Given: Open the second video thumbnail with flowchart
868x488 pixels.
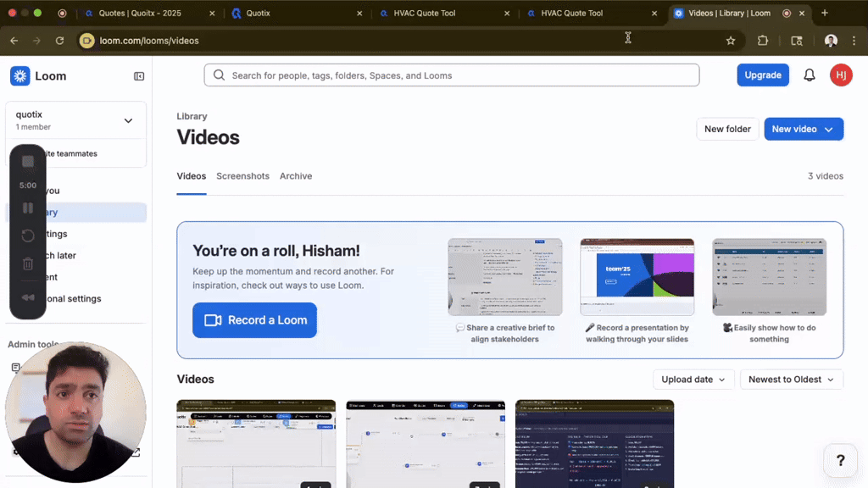Looking at the screenshot, I should coord(426,444).
